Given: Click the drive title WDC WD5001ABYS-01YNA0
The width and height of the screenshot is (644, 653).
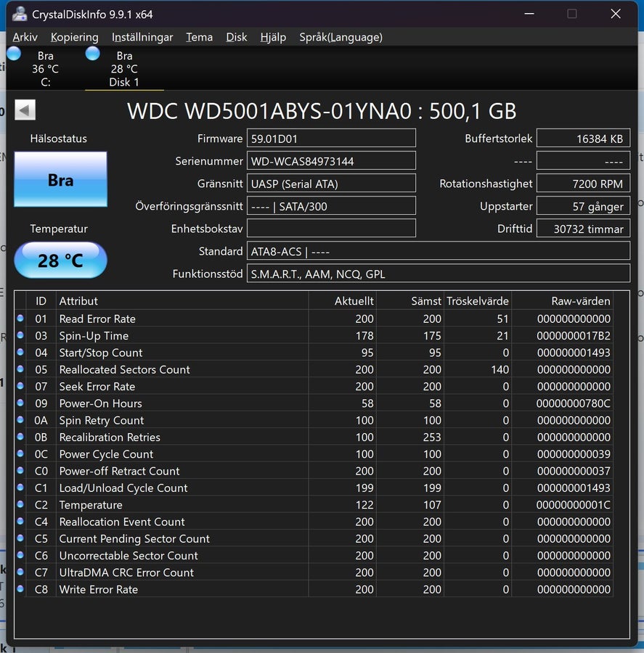Looking at the screenshot, I should [322, 111].
